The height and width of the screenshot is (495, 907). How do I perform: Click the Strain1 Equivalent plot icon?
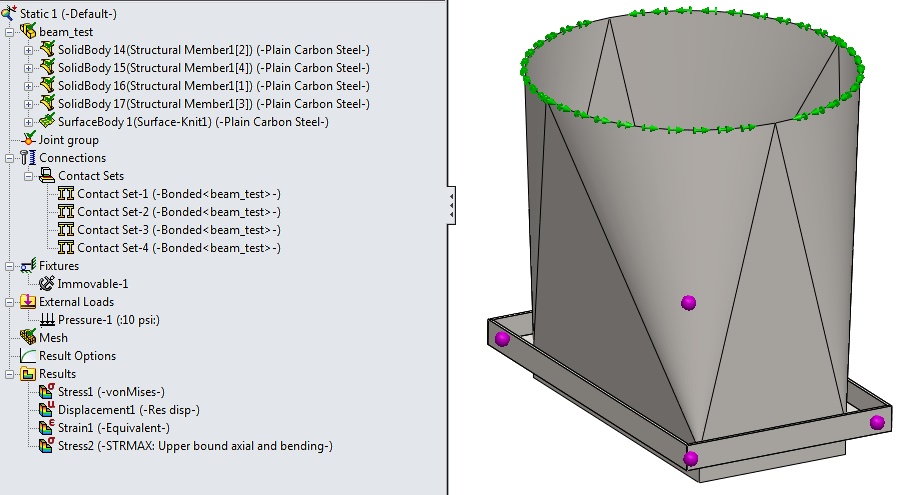47,427
